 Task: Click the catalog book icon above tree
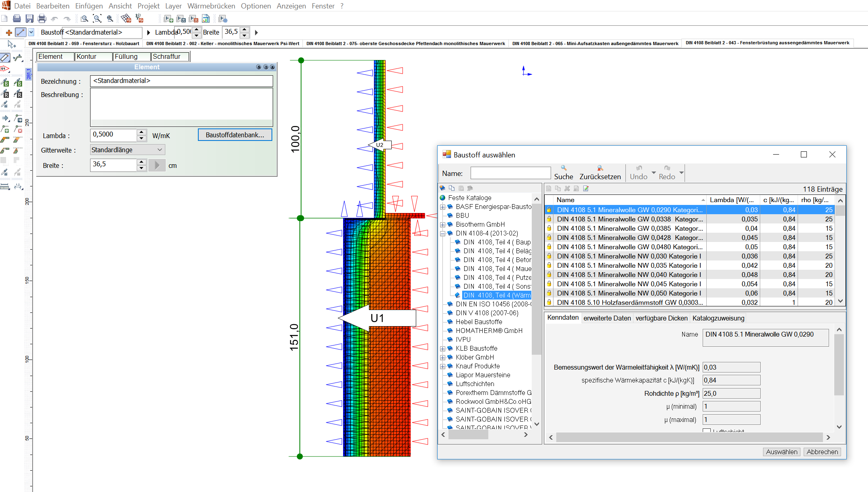(442, 188)
